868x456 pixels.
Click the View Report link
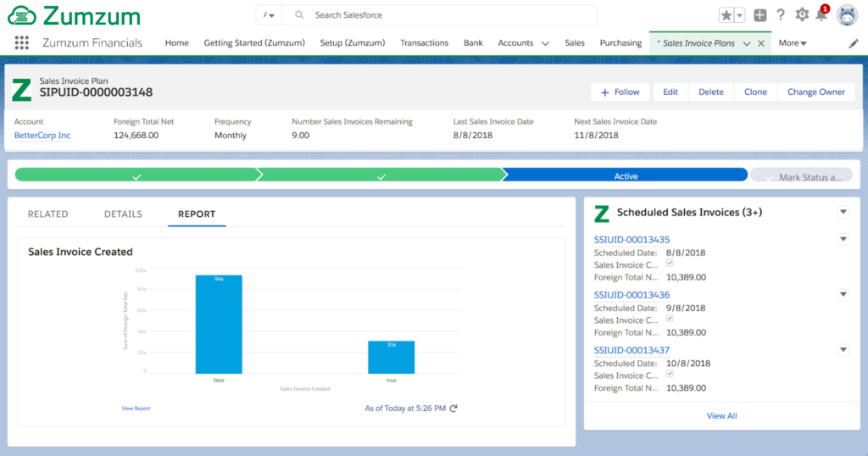136,409
